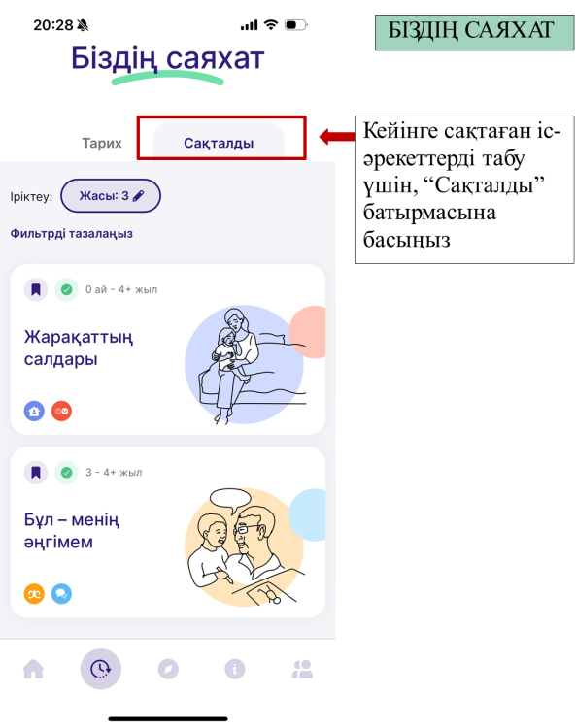Click orange category icon on second card
The width and height of the screenshot is (576, 728).
34,594
